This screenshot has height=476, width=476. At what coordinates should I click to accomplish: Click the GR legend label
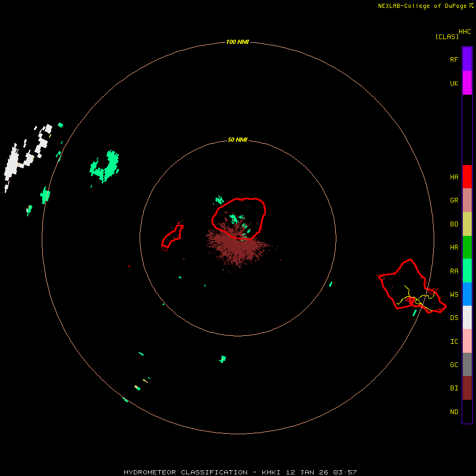(x=454, y=200)
